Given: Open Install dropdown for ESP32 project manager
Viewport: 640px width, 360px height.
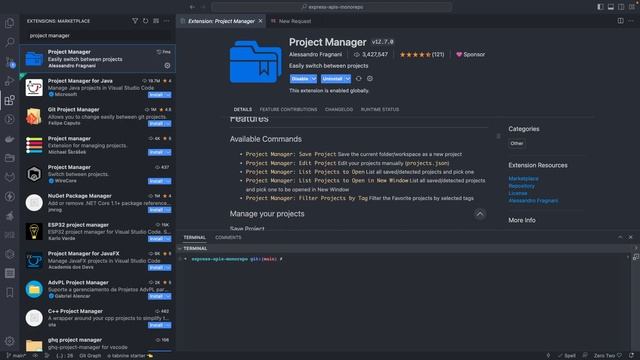Looking at the screenshot, I should pyautogui.click(x=168, y=239).
